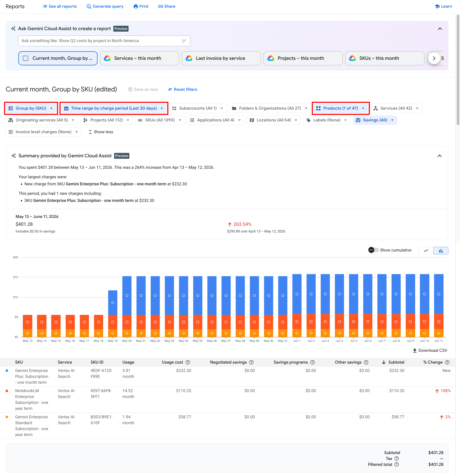Open Invoice level charges (None) filter
The width and height of the screenshot is (460, 476).
pos(43,132)
